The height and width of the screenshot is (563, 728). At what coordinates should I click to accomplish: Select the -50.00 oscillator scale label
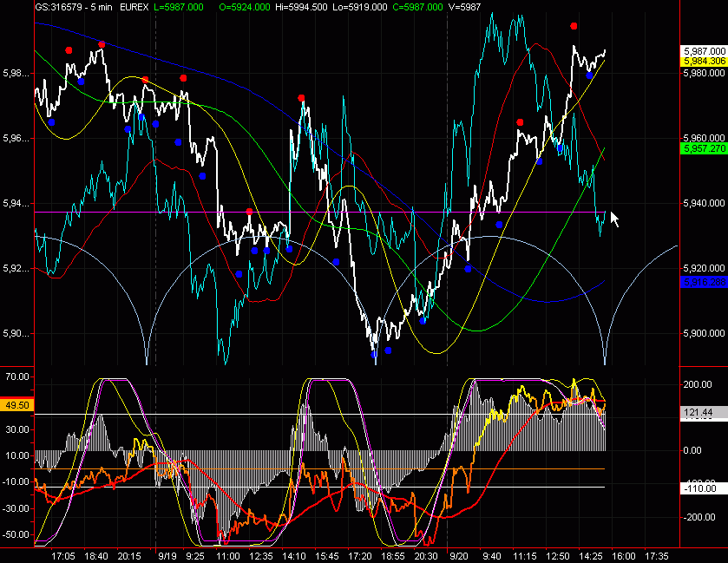(16, 534)
